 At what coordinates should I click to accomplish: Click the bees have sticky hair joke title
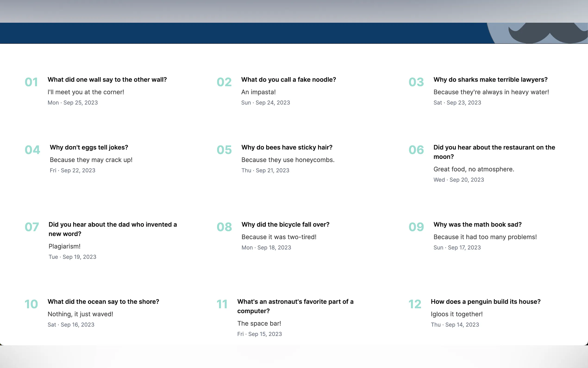point(287,147)
